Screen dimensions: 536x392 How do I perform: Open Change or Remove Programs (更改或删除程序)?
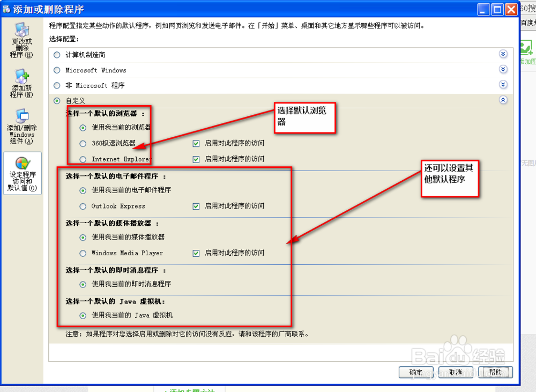tap(22, 41)
